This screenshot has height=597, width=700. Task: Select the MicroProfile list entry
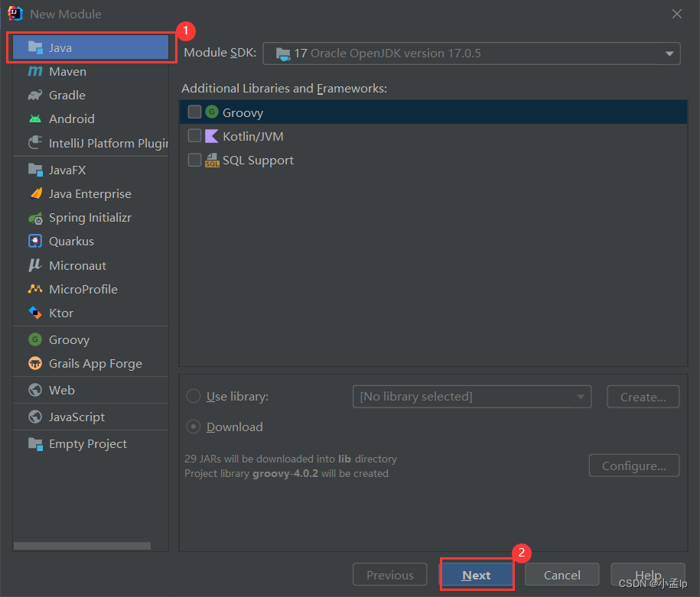click(x=90, y=289)
